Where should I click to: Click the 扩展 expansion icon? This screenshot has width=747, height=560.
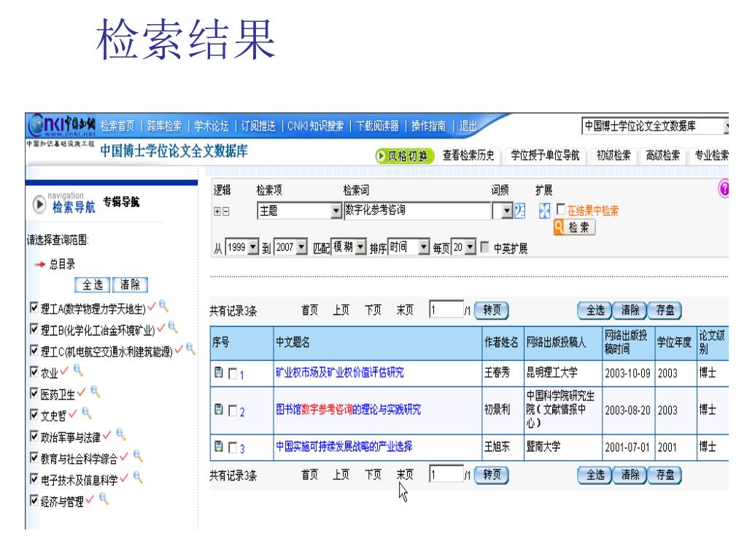(544, 211)
